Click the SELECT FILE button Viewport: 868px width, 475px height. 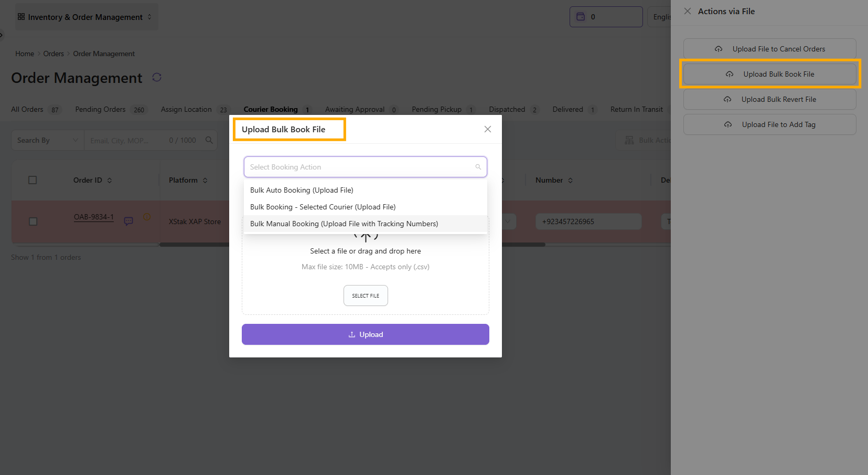[366, 295]
